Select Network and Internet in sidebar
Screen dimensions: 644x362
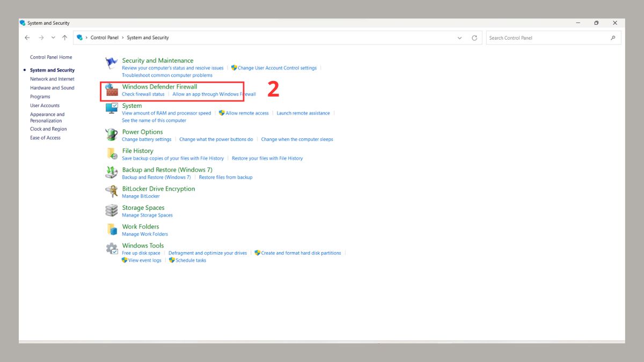coord(52,79)
